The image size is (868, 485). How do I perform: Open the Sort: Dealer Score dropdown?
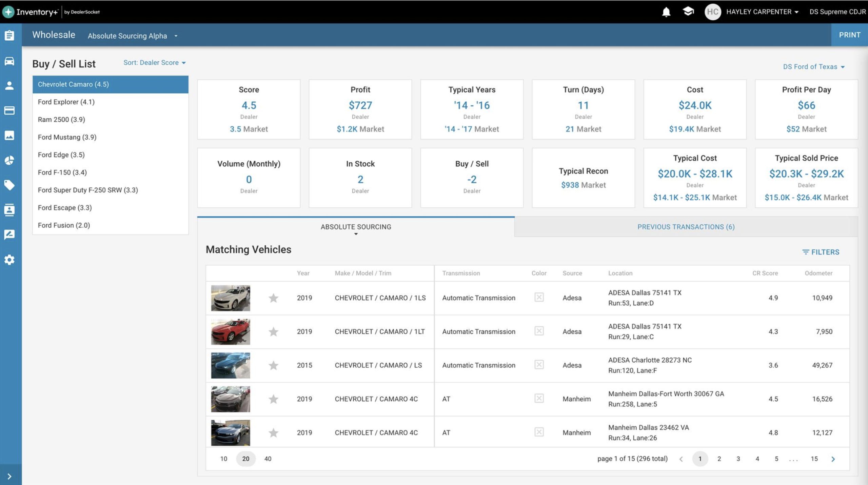click(x=154, y=63)
